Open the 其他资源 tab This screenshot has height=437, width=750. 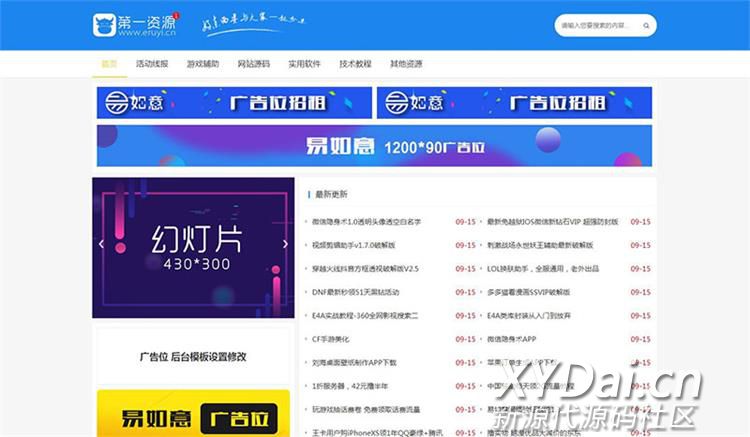(406, 64)
